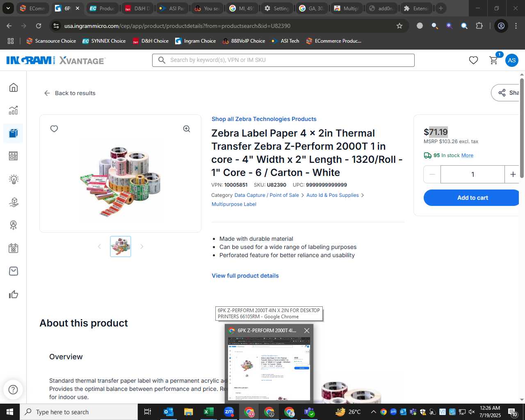Go back in browser history
525x420 pixels.
click(x=9, y=26)
